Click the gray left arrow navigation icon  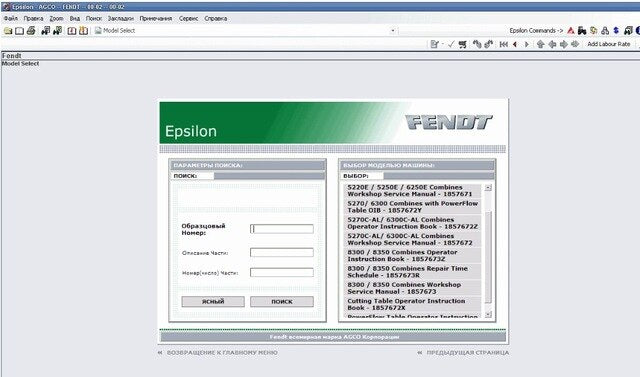(552, 44)
